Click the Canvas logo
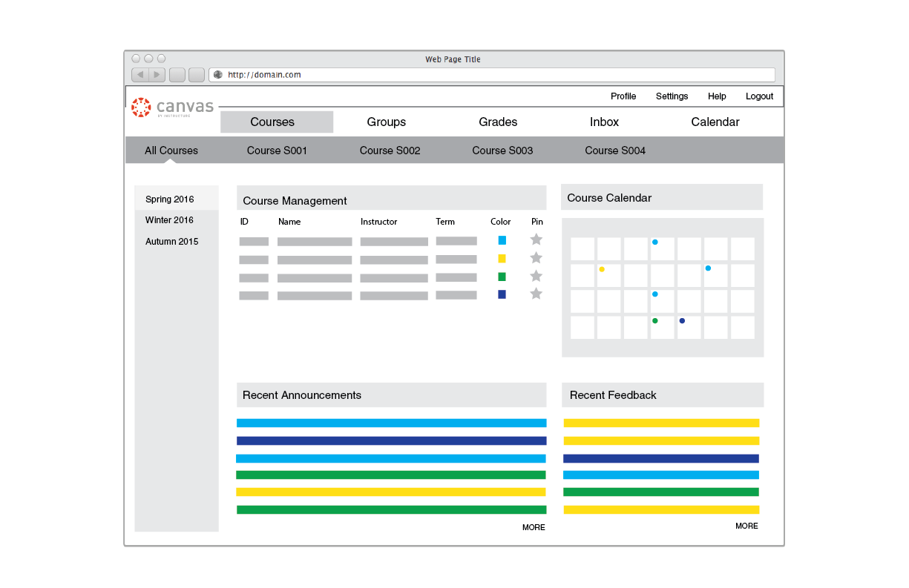Screen dimensions: 909x588 tap(173, 108)
